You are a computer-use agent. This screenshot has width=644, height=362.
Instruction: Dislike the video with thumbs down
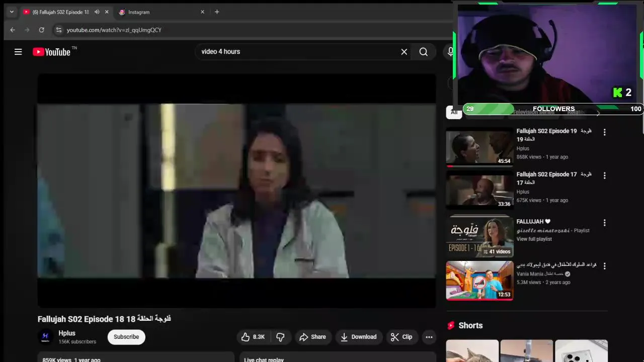coord(281,337)
